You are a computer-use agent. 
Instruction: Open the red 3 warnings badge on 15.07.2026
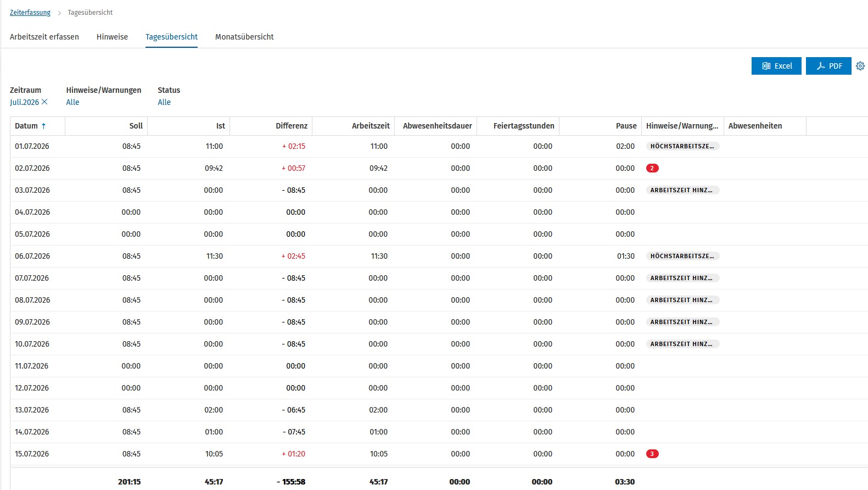click(652, 454)
